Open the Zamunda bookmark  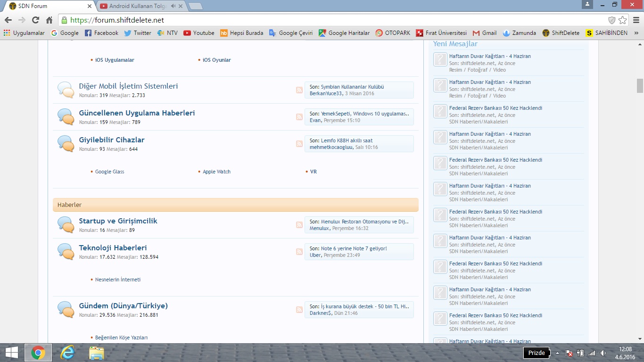(520, 33)
